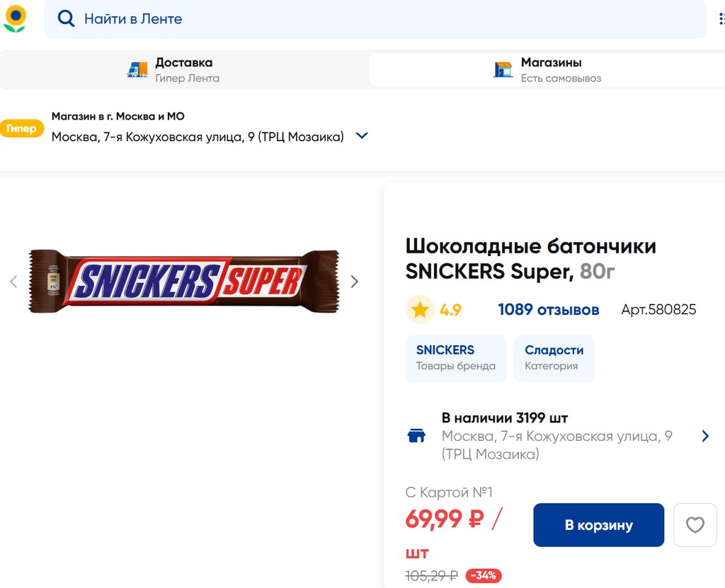Add product to favorites with heart
Screen dimensions: 725x588
[x=695, y=525]
